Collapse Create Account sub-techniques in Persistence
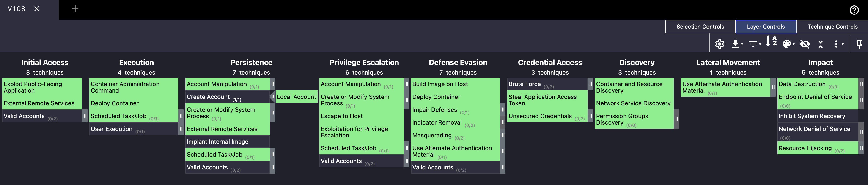 coord(272,97)
